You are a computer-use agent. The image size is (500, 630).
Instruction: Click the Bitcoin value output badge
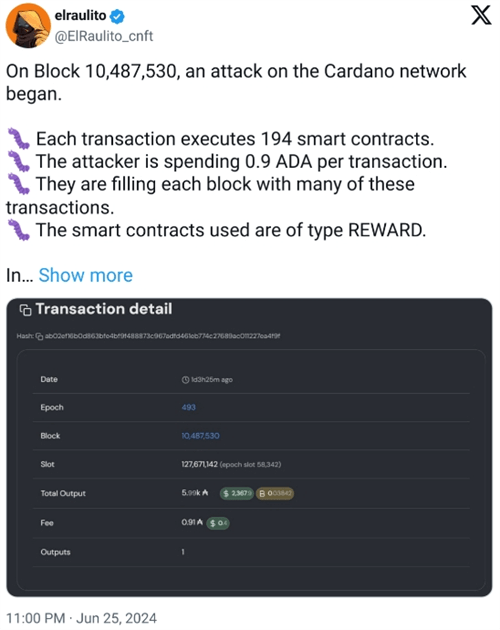point(275,493)
